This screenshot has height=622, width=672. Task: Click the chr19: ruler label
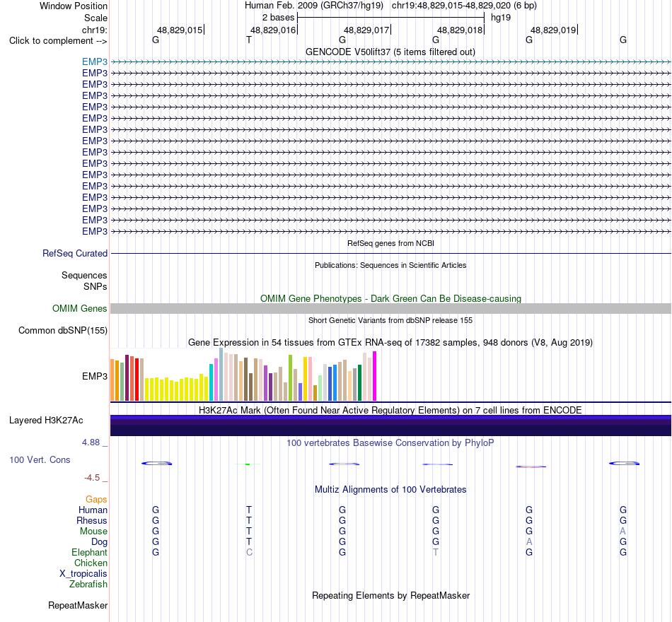coord(95,30)
